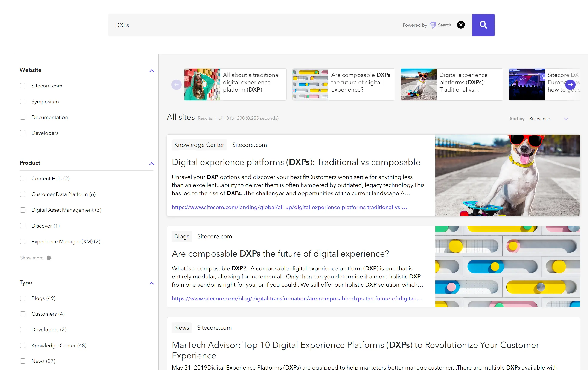Check the News (27) type filter
The height and width of the screenshot is (370, 588).
pos(23,361)
